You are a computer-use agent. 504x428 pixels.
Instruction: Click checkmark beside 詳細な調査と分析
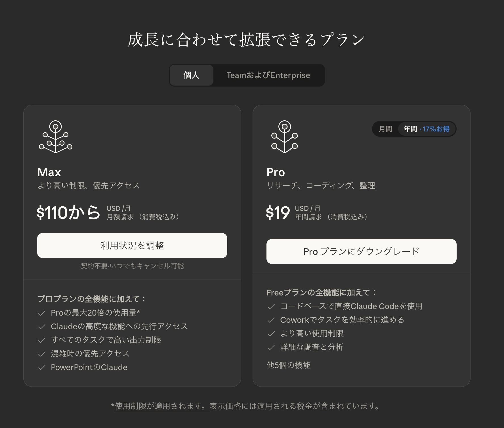271,347
